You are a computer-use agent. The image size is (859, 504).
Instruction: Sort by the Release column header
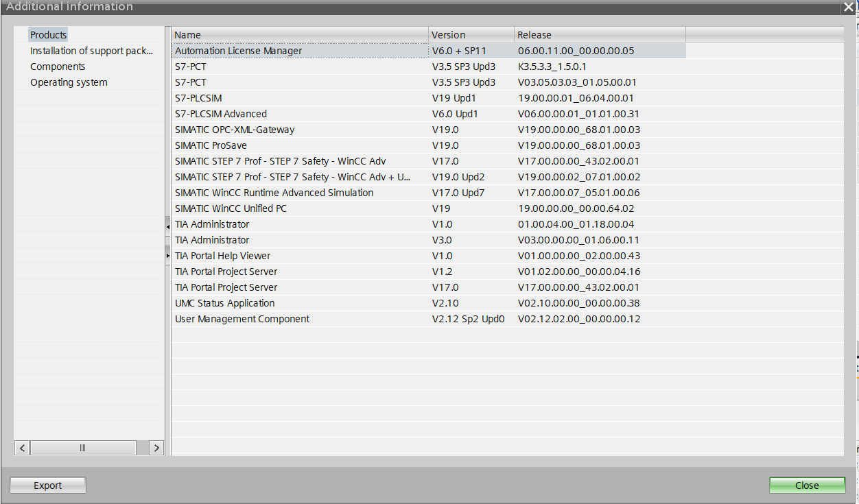click(x=600, y=35)
